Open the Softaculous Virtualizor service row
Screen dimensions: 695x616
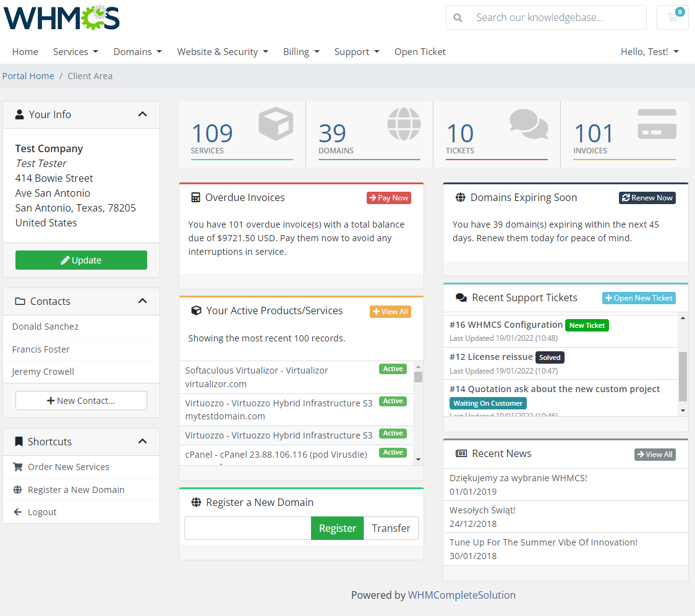[296, 377]
